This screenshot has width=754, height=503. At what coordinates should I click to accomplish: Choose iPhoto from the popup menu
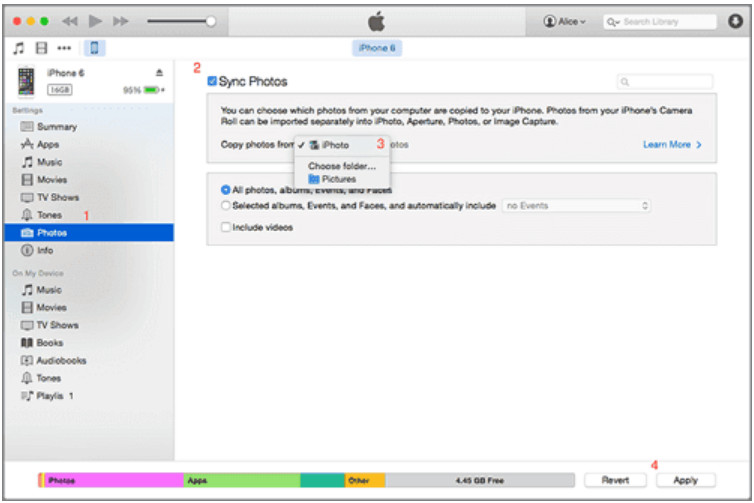[x=342, y=145]
